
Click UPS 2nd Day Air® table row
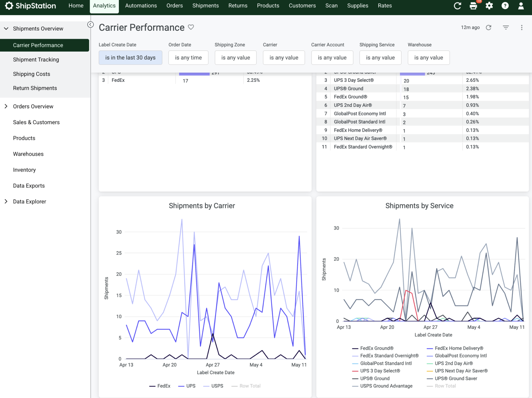422,105
